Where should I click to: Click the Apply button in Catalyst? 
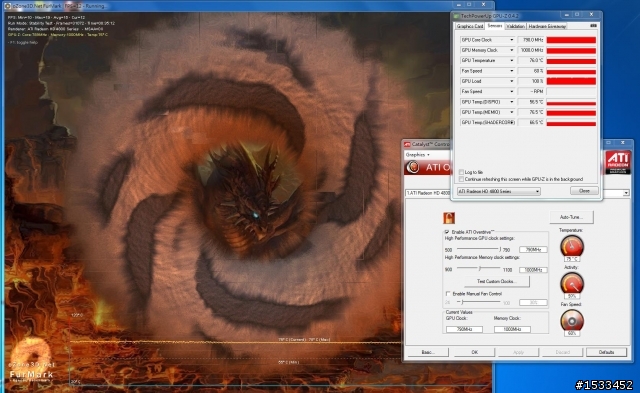point(518,352)
